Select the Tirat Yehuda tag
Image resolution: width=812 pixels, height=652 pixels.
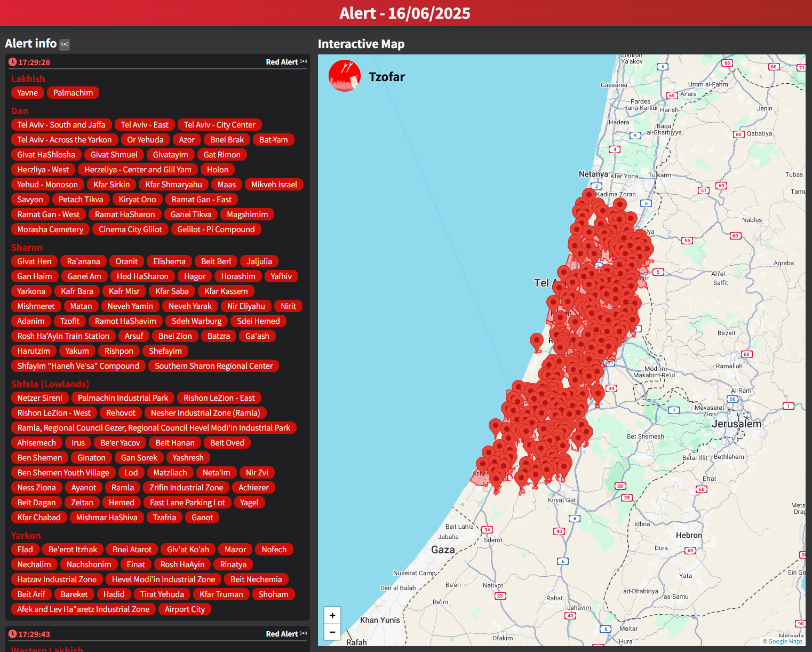(x=162, y=594)
